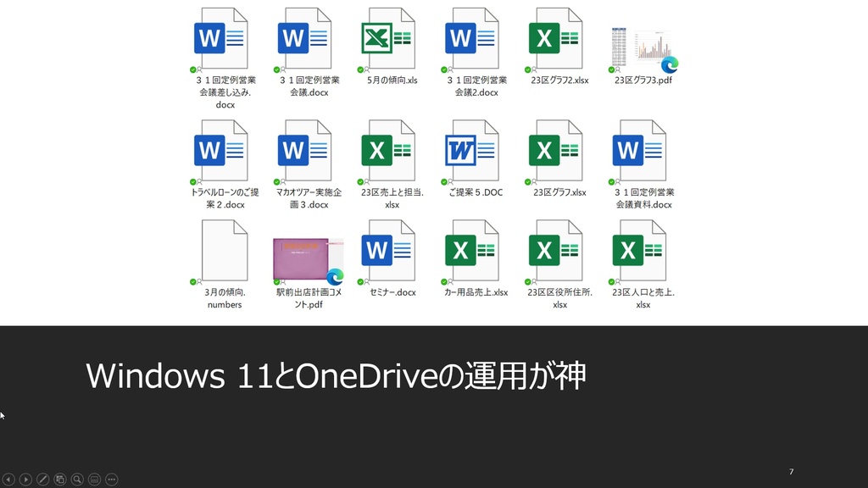The height and width of the screenshot is (488, 868).
Task: Select the blank 3月の傾向.numbers file icon
Action: click(225, 251)
